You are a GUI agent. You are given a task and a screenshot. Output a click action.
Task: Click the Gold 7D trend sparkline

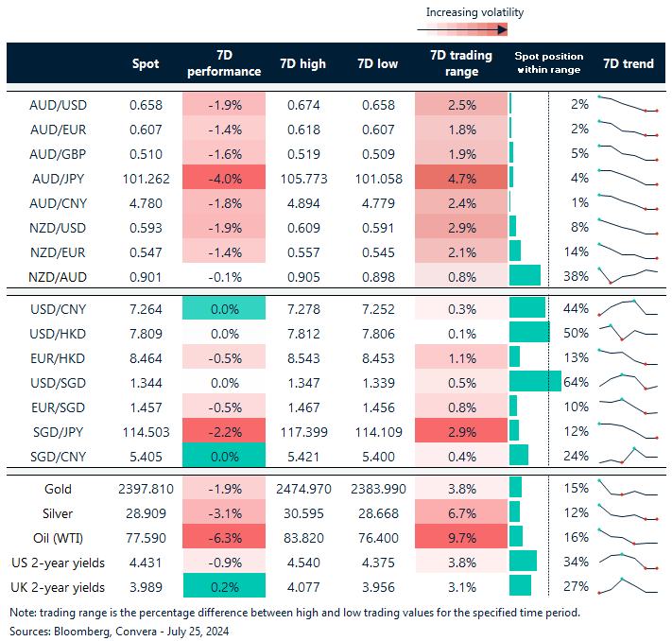coord(629,488)
